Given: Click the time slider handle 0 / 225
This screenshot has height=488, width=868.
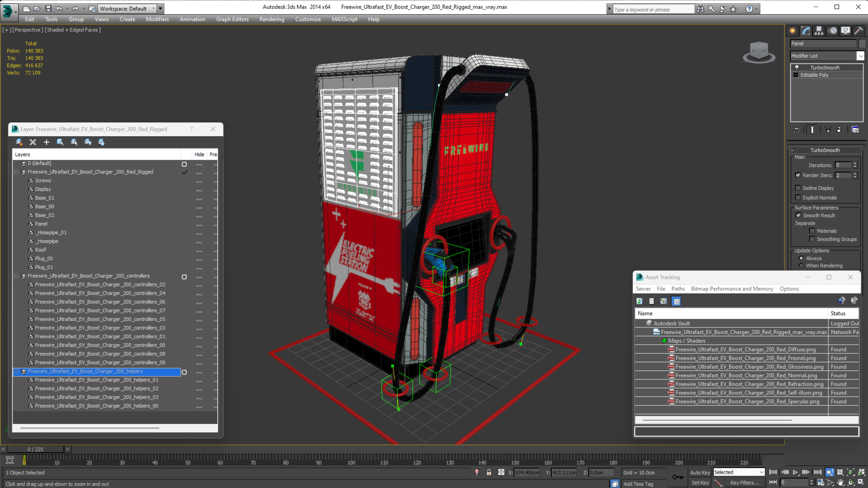Looking at the screenshot, I should pos(35,449).
